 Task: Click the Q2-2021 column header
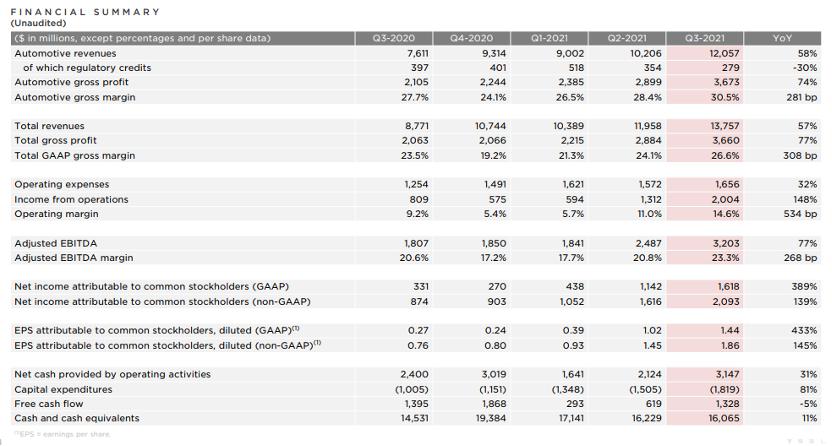click(627, 38)
